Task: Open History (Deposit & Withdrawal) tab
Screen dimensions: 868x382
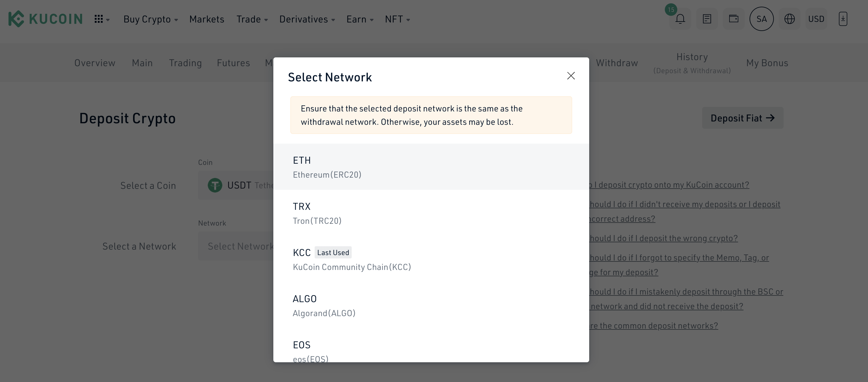Action: pos(692,63)
